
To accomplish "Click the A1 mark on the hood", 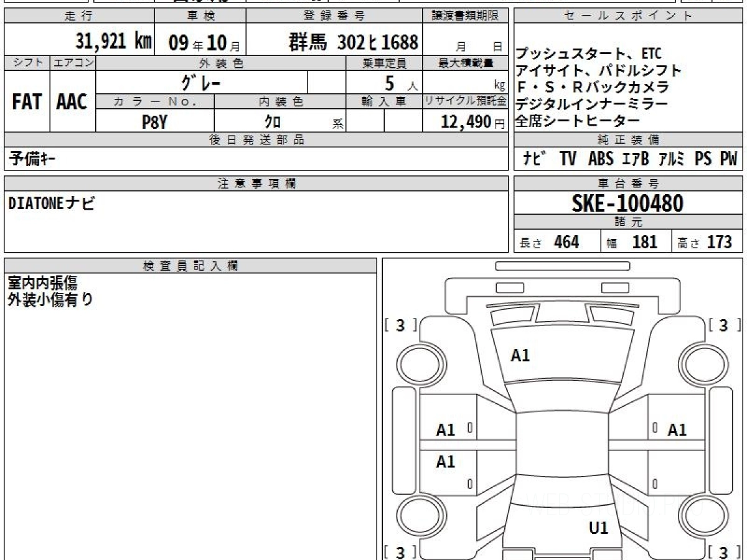I will [520, 355].
